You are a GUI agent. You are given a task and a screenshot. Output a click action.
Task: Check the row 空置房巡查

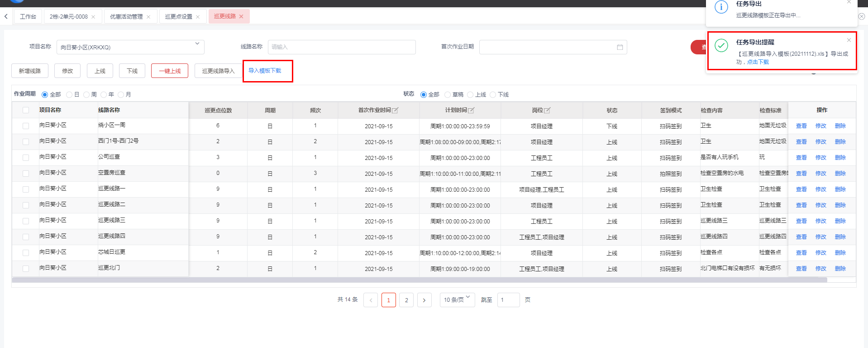[x=26, y=174]
